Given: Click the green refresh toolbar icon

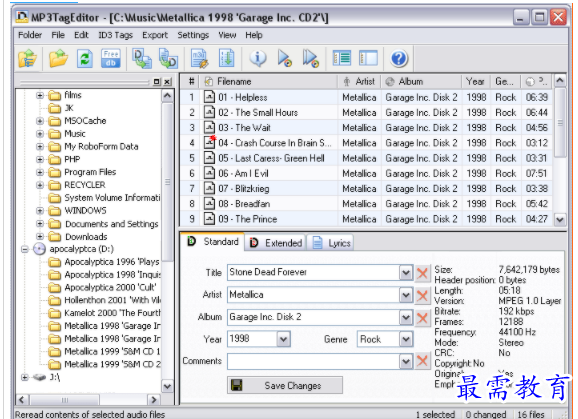Looking at the screenshot, I should tap(84, 59).
